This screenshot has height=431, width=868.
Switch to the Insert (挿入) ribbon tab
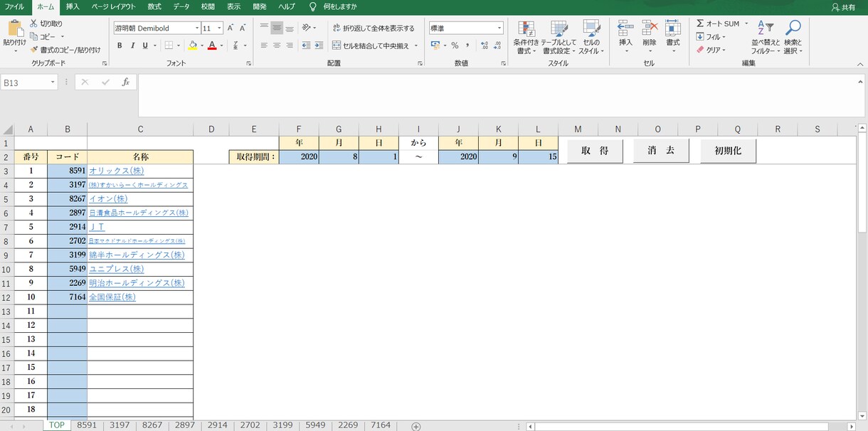point(73,6)
